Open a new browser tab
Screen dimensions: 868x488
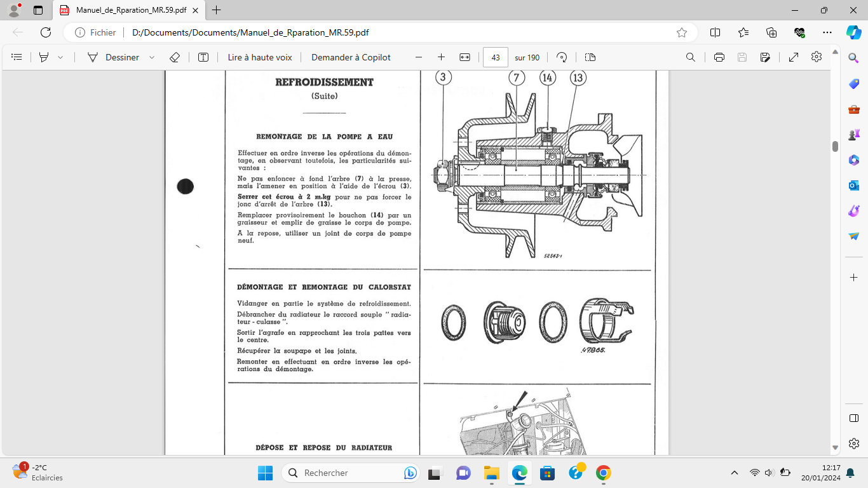(x=217, y=10)
